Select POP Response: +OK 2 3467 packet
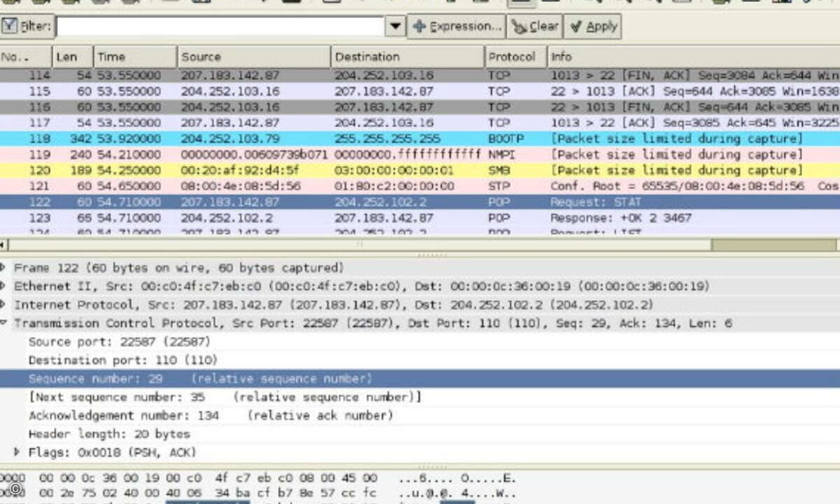Viewport: 840px width, 504px height. click(x=420, y=218)
